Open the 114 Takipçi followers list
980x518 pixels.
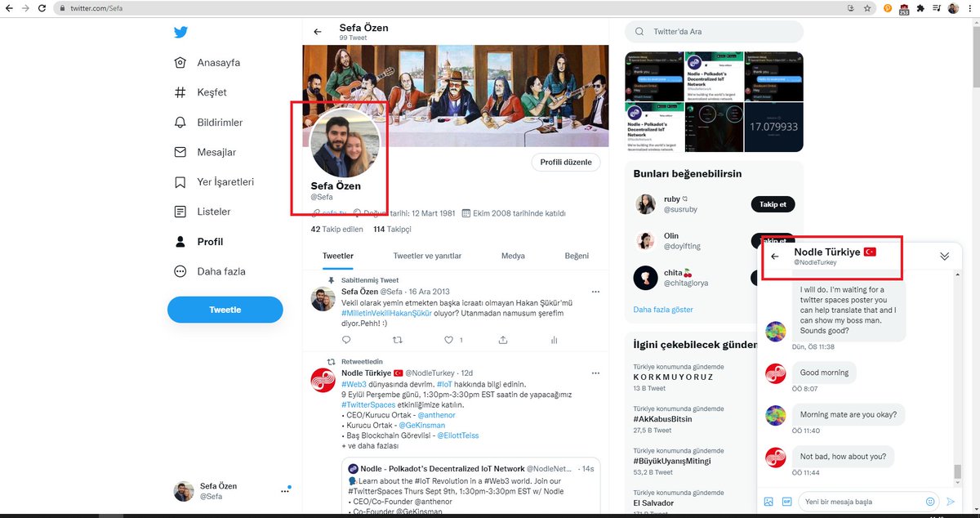[x=393, y=230]
